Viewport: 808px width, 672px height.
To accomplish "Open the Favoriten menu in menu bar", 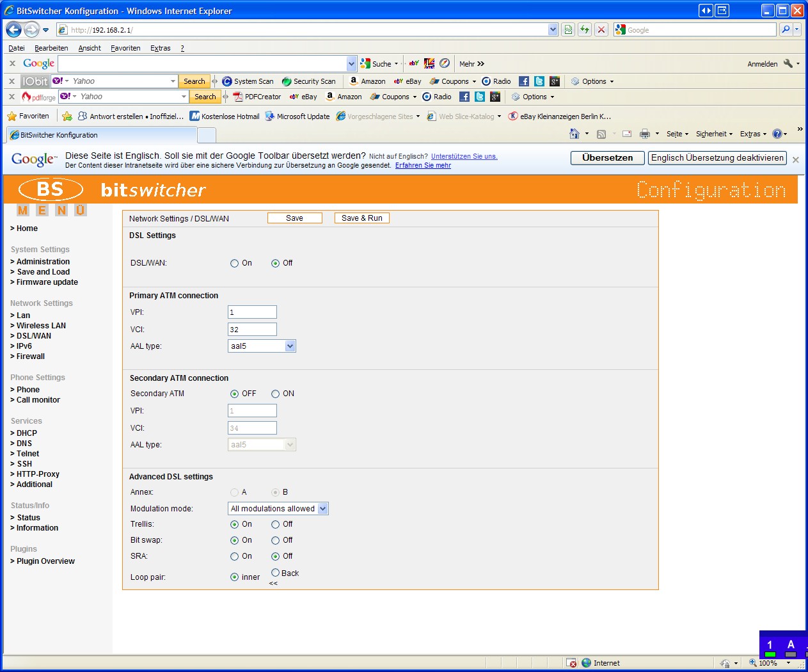I will 125,48.
